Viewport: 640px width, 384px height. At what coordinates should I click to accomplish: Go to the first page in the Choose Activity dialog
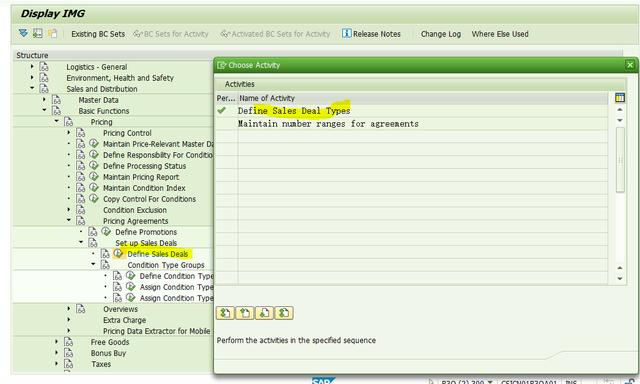[x=225, y=313]
